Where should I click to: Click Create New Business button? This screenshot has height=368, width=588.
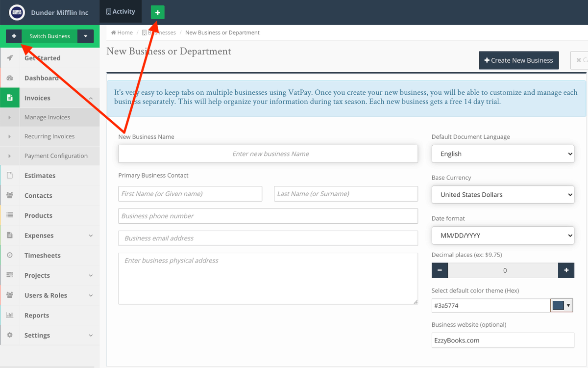coord(518,60)
